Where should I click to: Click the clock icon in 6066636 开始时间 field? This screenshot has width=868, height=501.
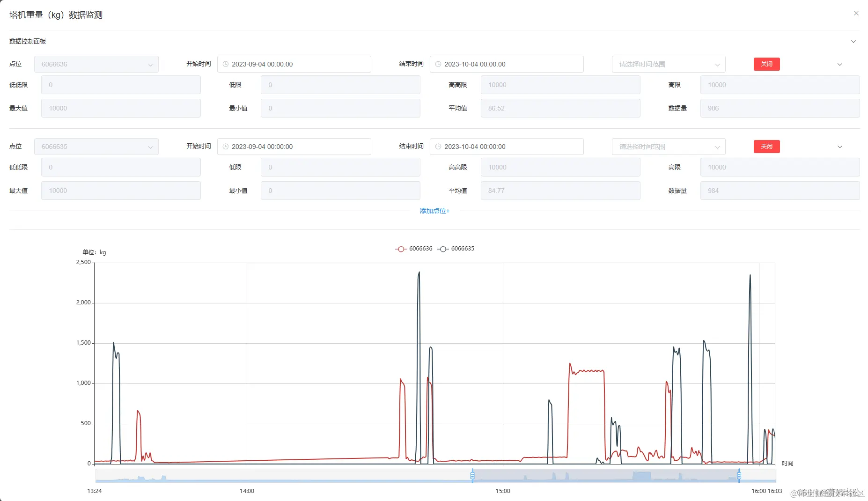pyautogui.click(x=226, y=64)
